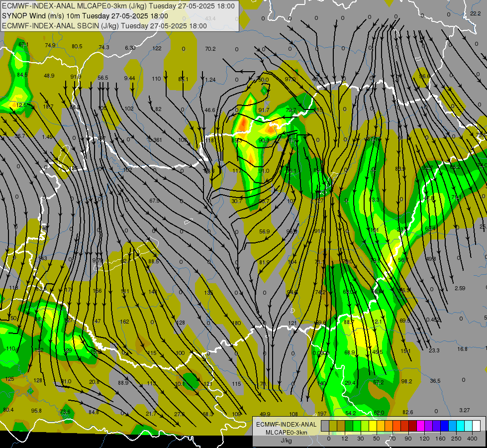Click the map value 81.9
Viewport: 487px width, 448px height.
264,262
